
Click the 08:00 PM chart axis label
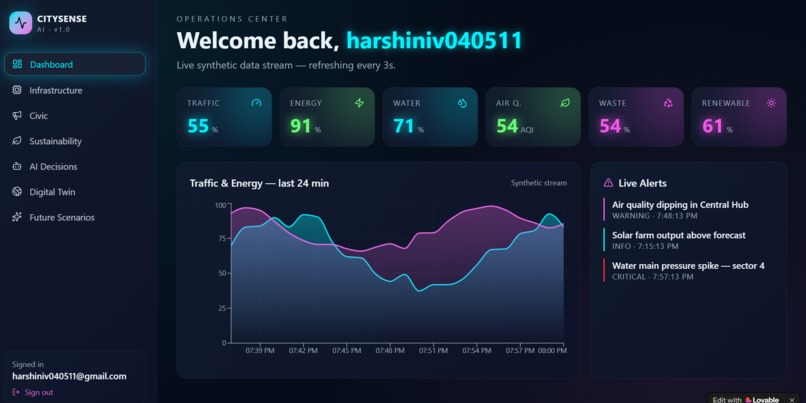(553, 351)
